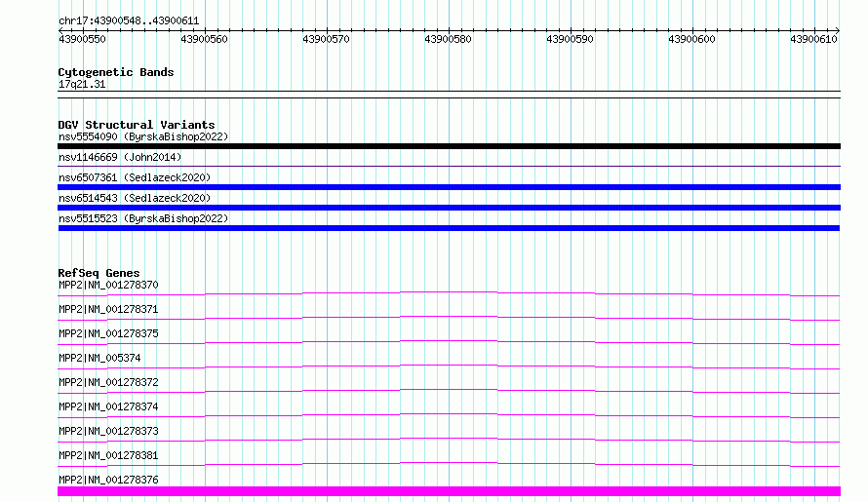
Task: Click ruler tick label 43900550
Action: [x=82, y=39]
